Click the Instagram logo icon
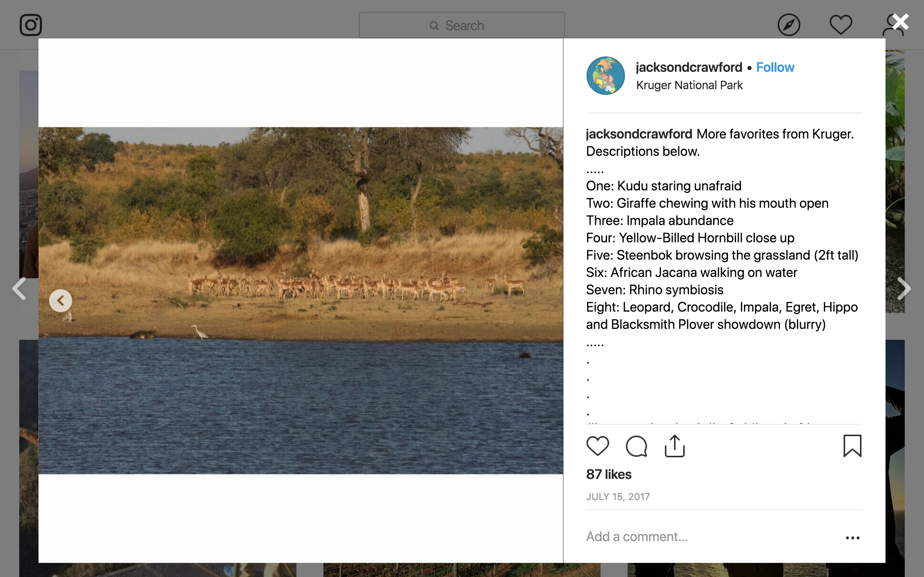924x577 pixels. tap(30, 25)
